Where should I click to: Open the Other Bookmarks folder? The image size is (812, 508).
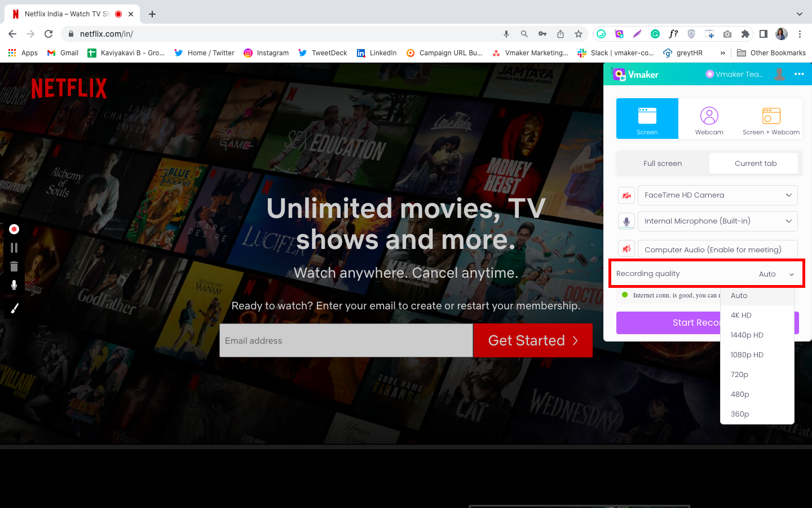pos(771,53)
